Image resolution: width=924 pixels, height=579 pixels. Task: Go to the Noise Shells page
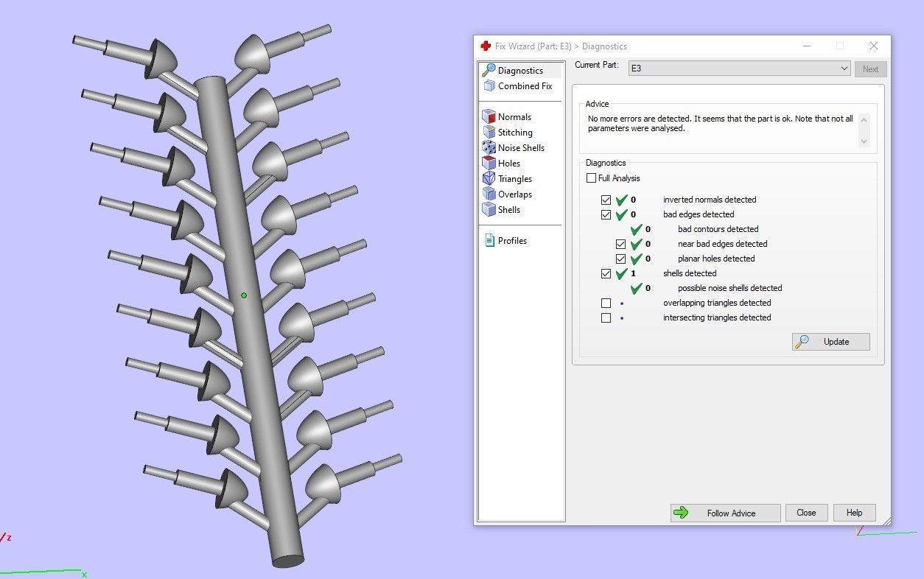pos(521,148)
